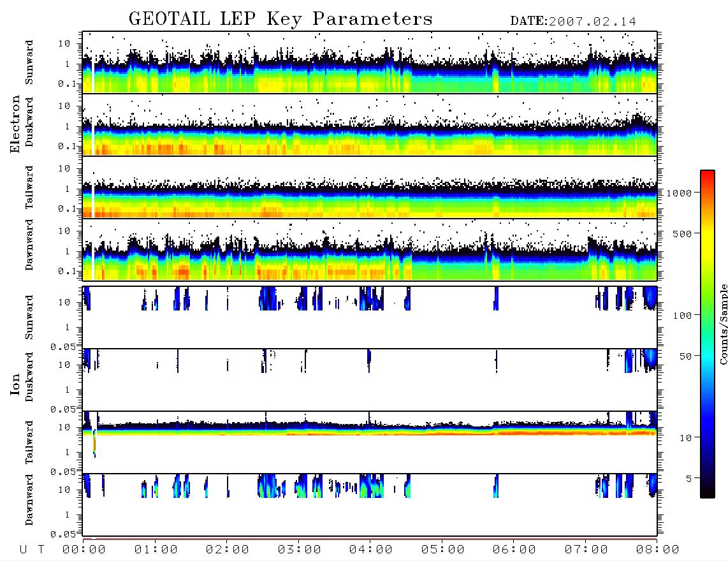The image size is (728, 561).
Task: Click the "02:00" time tick label
Action: tap(228, 550)
